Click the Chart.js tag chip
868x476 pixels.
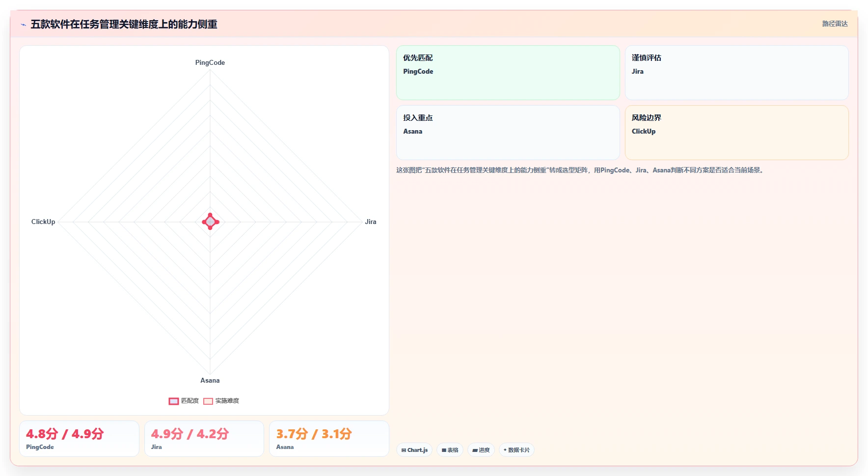414,450
